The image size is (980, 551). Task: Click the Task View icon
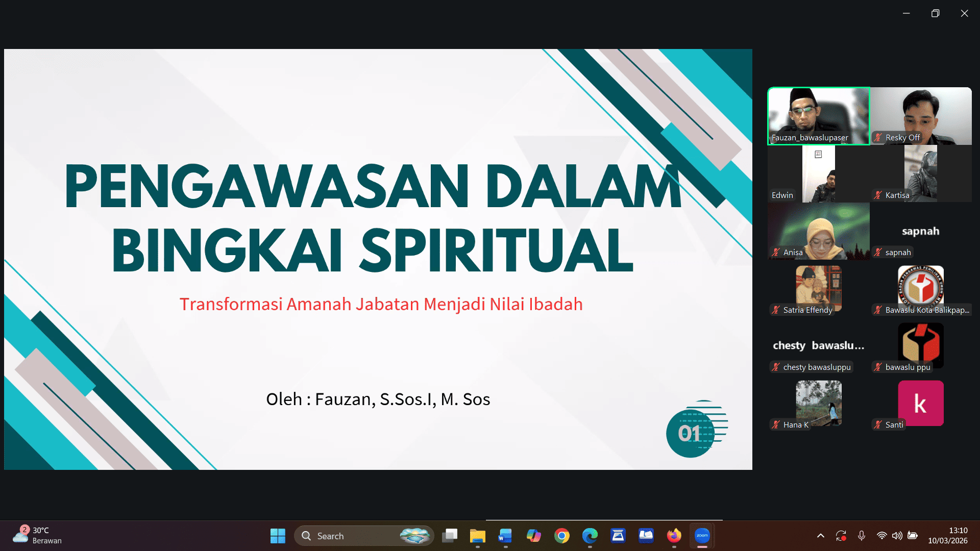(x=450, y=536)
